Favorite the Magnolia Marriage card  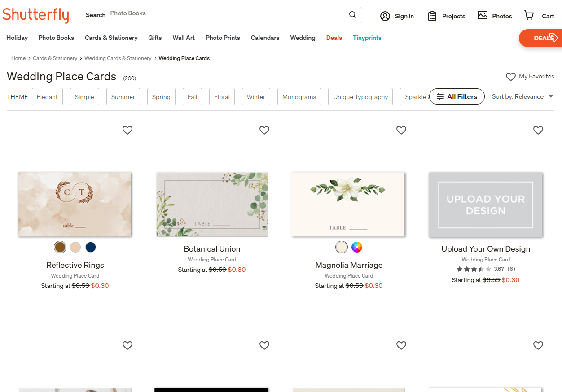[x=401, y=130]
